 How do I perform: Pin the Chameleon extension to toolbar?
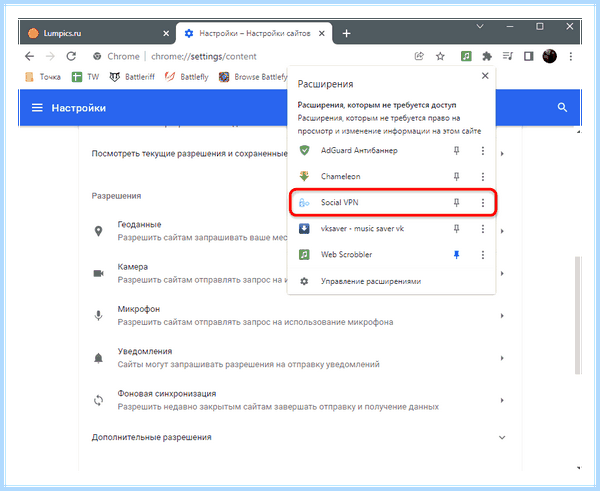(x=456, y=176)
